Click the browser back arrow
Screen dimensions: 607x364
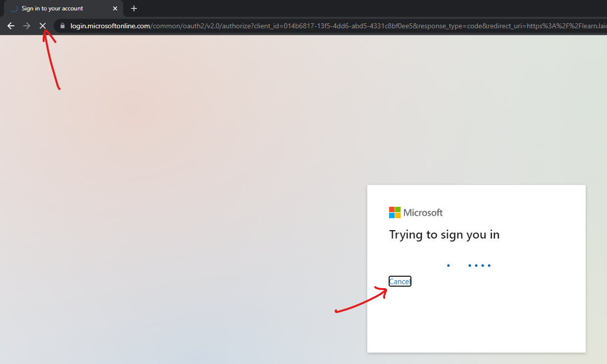[x=11, y=26]
